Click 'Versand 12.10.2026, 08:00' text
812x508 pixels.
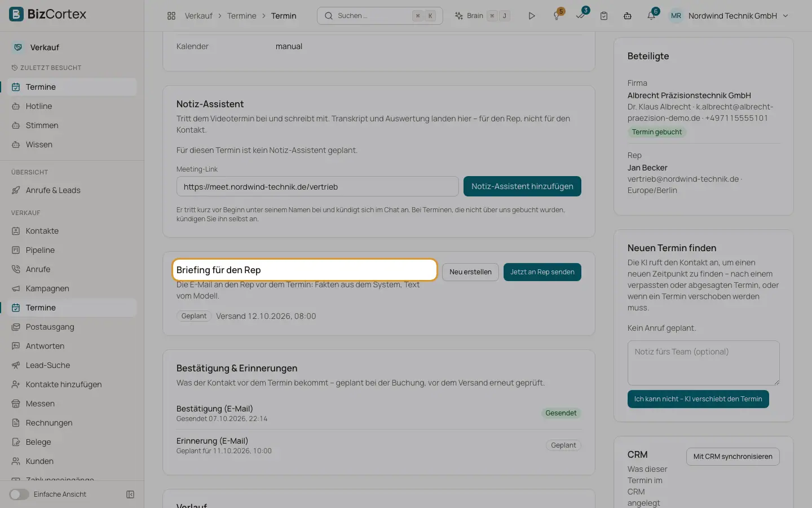click(266, 316)
